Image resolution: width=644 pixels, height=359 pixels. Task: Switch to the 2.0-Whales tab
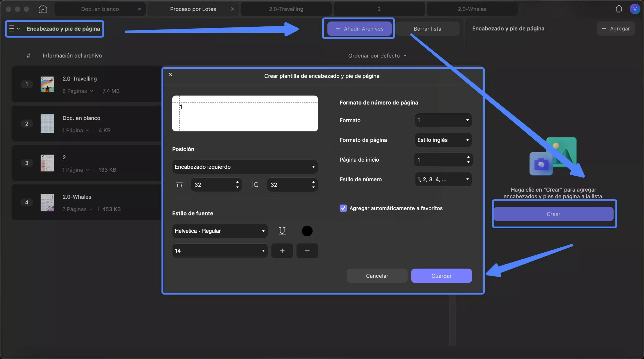point(472,9)
